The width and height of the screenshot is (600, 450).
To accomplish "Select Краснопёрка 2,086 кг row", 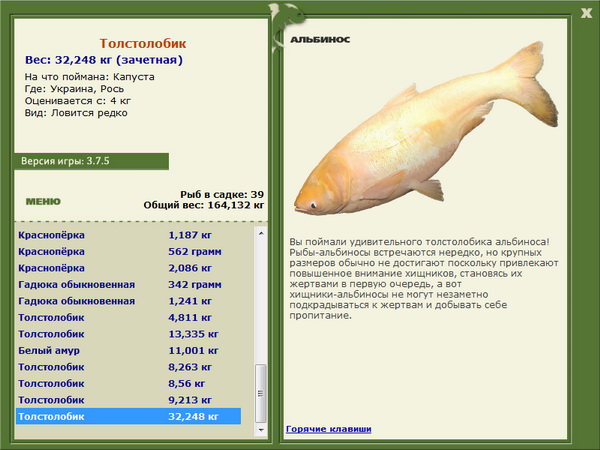I will coord(128,268).
